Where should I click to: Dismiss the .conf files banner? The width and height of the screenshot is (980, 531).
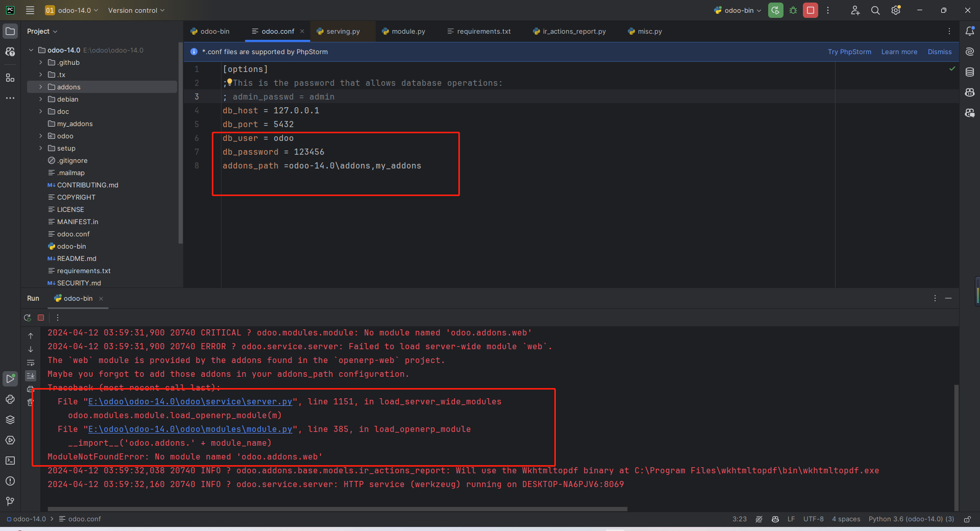click(939, 52)
